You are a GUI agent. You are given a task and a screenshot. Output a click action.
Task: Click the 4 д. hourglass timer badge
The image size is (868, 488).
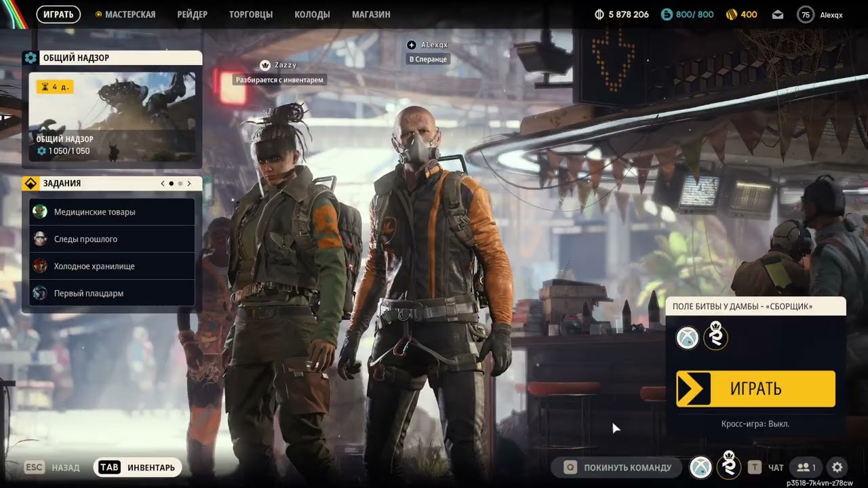(54, 87)
